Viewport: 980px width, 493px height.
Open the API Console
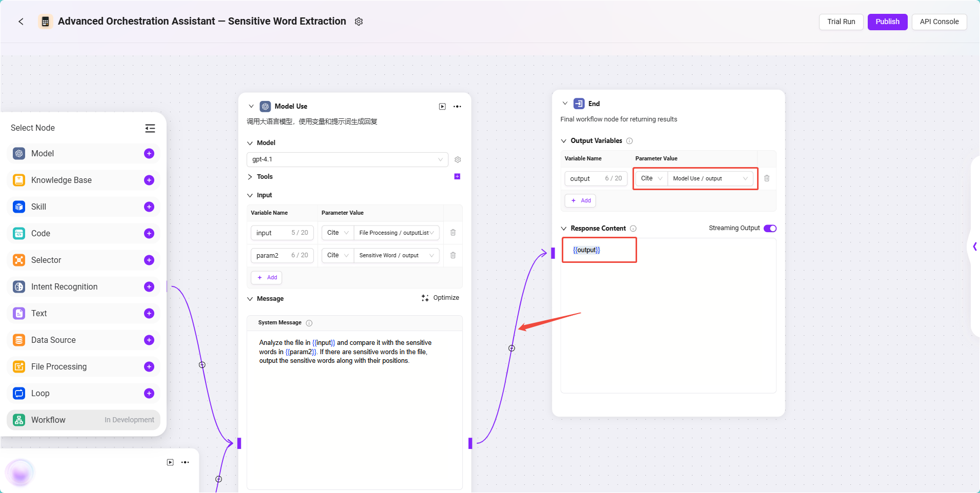coord(939,22)
